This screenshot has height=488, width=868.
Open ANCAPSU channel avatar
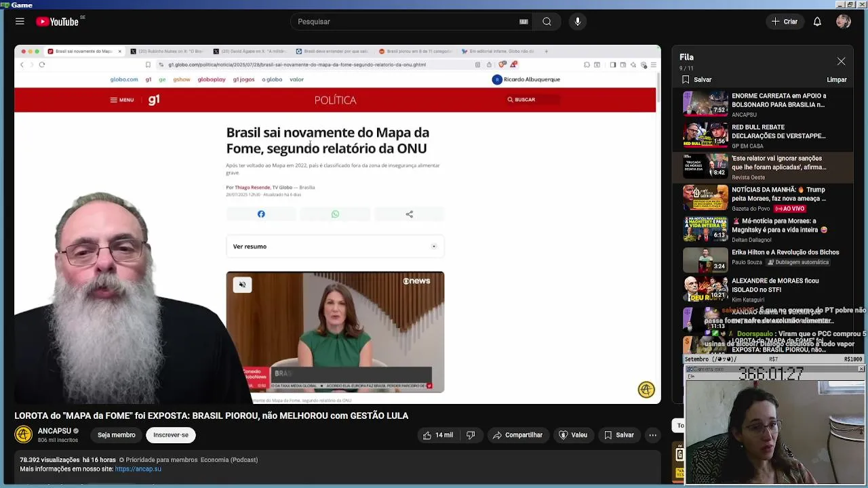click(x=24, y=434)
